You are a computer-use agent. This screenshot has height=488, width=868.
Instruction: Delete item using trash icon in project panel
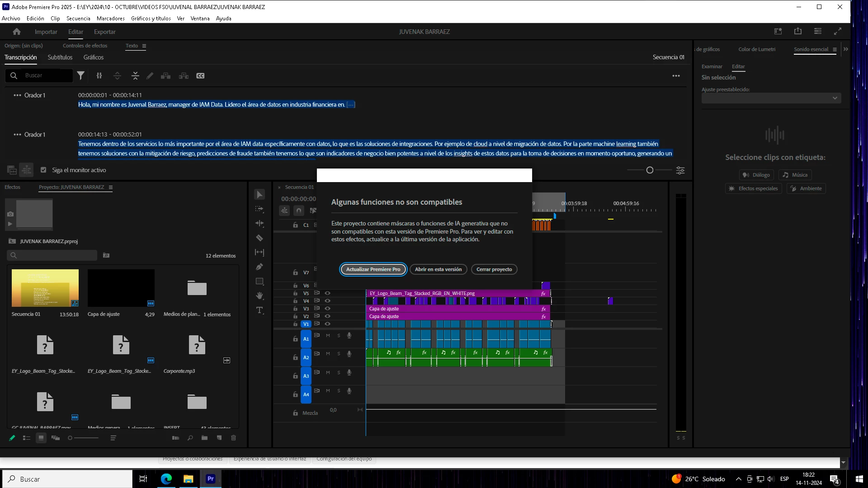tap(233, 438)
